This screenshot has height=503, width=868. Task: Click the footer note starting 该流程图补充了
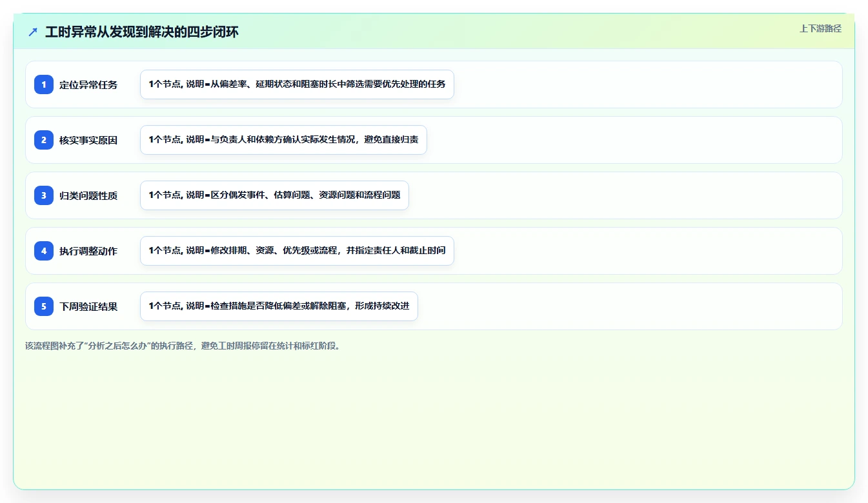[x=183, y=346]
